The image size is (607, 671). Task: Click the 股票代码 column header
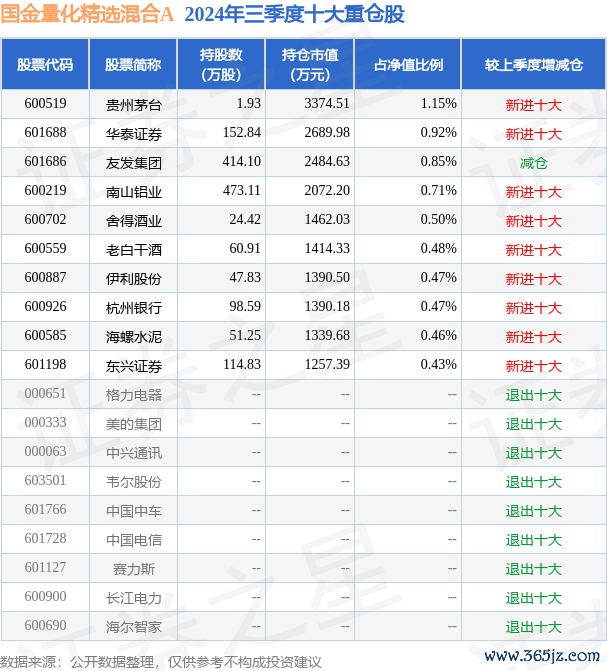click(45, 64)
